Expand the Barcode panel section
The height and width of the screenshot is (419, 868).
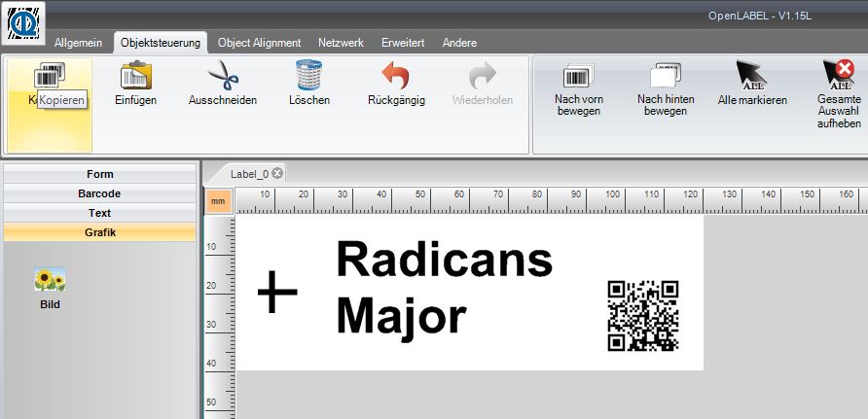(99, 193)
